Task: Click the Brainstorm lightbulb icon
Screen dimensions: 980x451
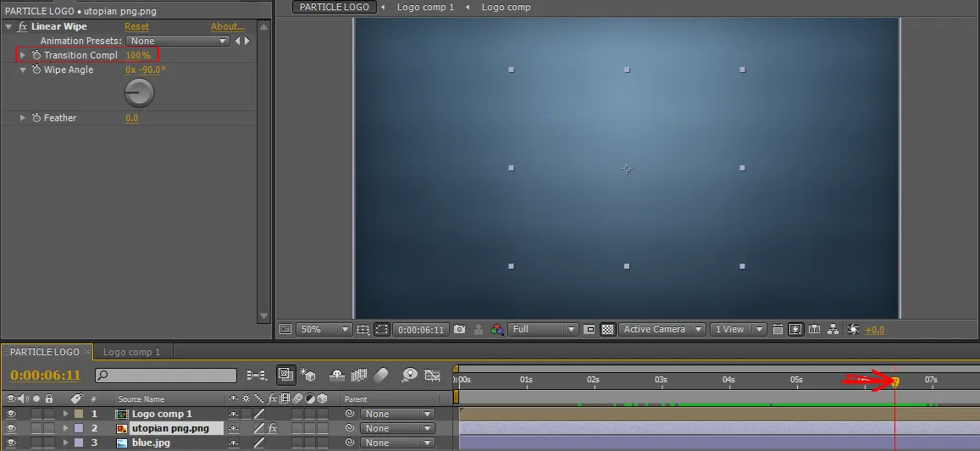Action: pyautogui.click(x=410, y=375)
